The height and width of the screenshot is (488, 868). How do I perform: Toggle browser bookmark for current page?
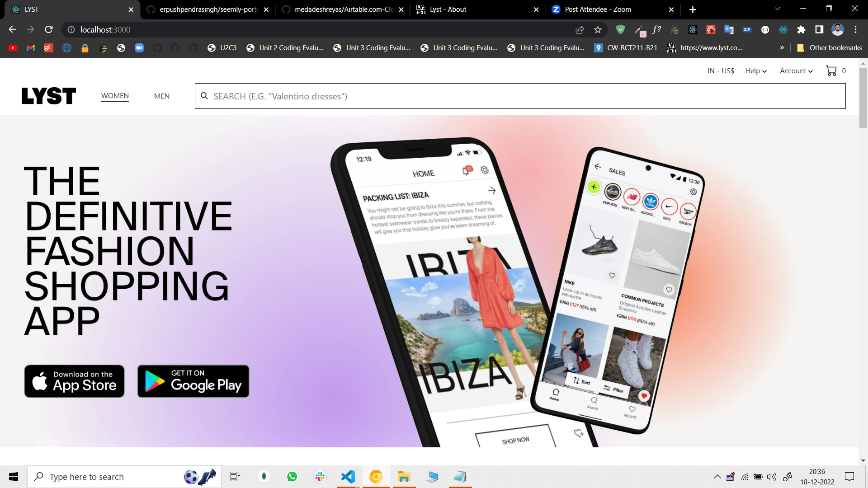pyautogui.click(x=597, y=29)
